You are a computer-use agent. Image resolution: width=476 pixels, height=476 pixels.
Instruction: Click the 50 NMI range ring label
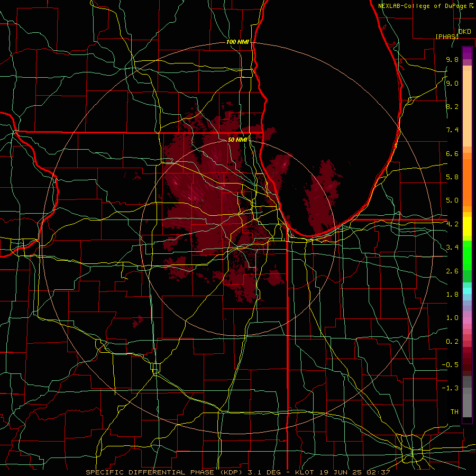coord(237,140)
